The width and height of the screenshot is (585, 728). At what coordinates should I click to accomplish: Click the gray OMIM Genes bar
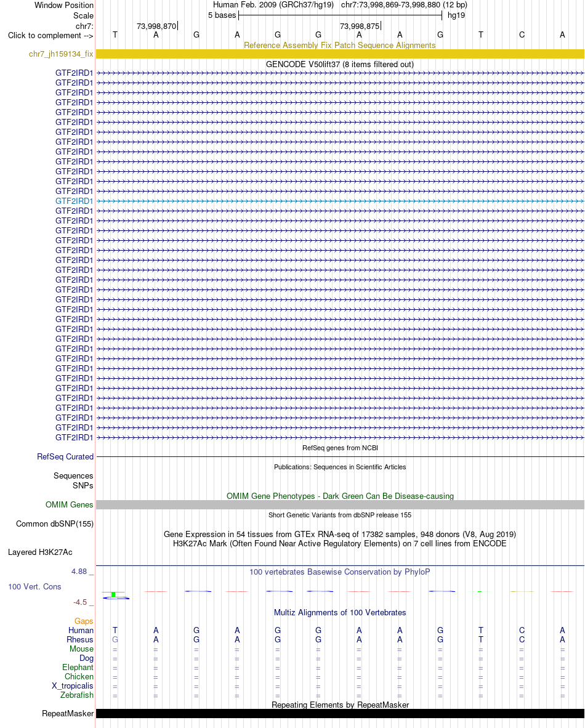tap(340, 504)
